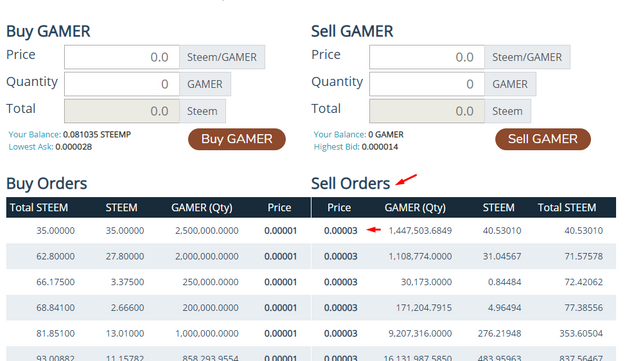Image resolution: width=640 pixels, height=361 pixels.
Task: Click the Sell Orders Price column header
Action: [339, 207]
